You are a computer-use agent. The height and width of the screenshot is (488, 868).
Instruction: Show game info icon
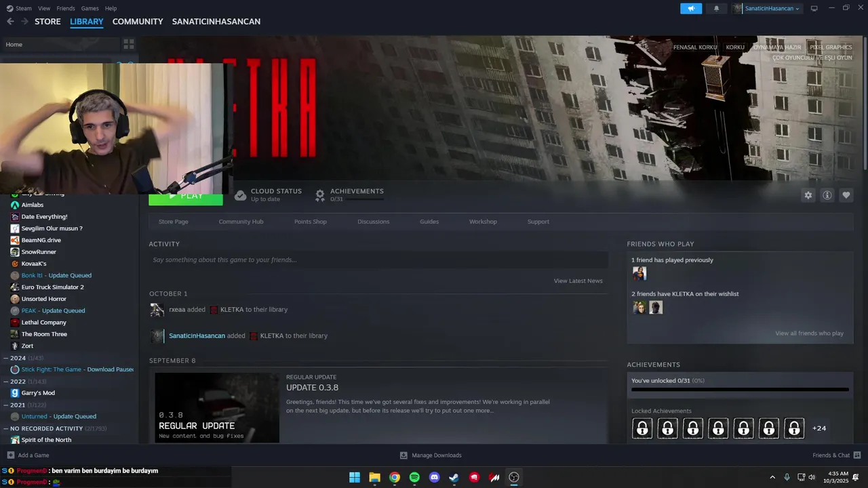[827, 195]
